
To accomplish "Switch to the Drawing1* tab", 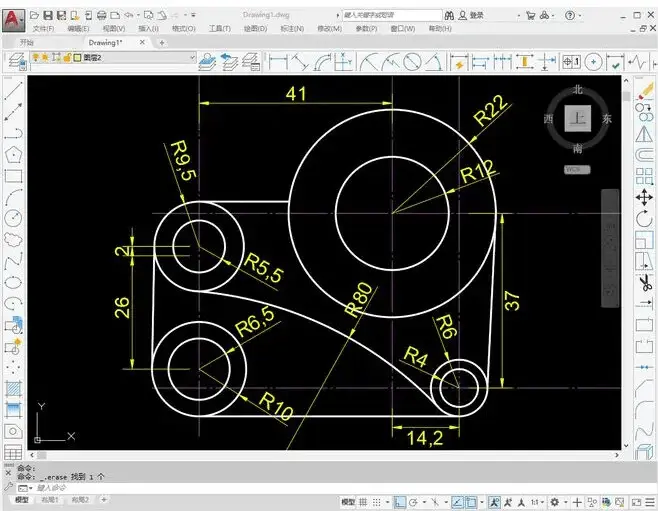I will [x=105, y=42].
